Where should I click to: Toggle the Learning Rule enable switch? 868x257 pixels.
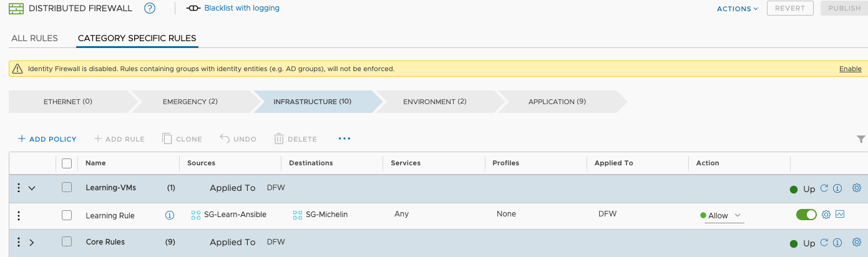[x=806, y=215]
